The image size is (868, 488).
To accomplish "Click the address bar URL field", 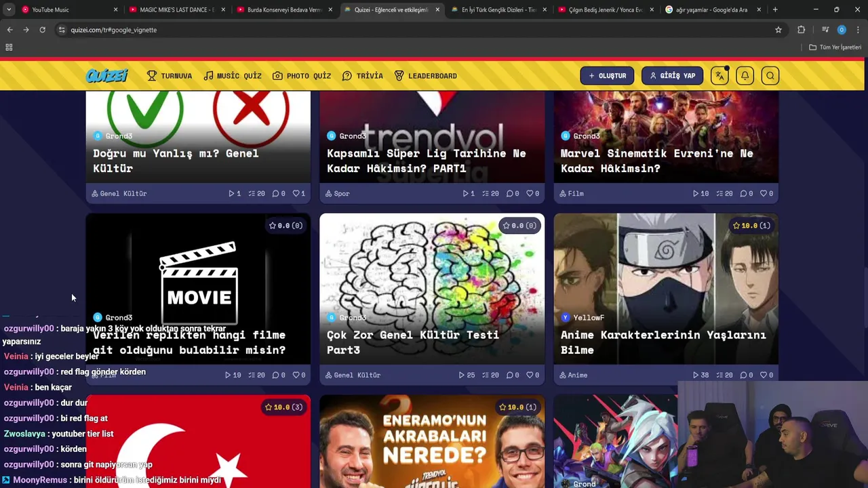I will [414, 30].
